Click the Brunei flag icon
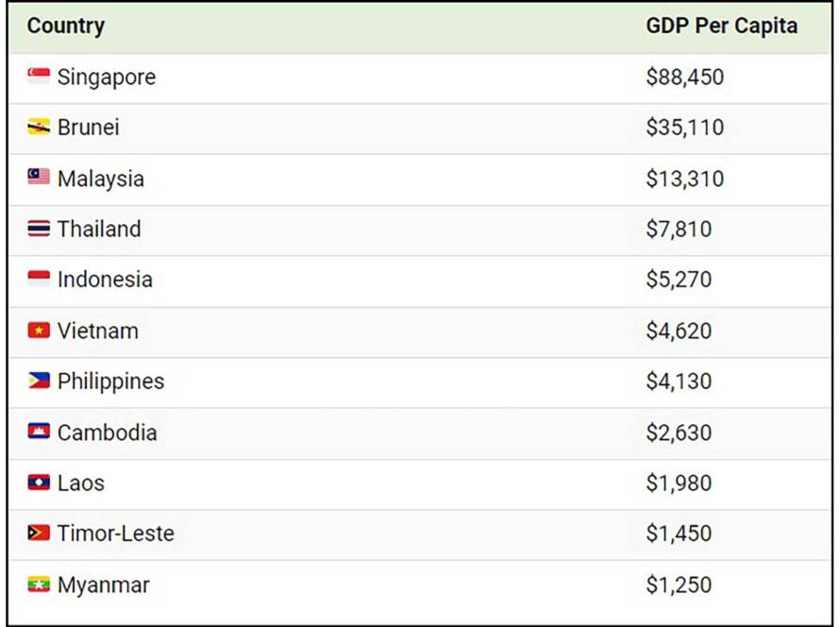 (39, 127)
